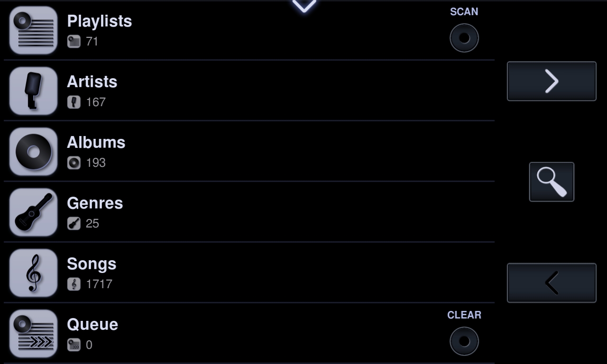Click the Playlists title text
Image resolution: width=607 pixels, height=364 pixels.
[x=100, y=21]
